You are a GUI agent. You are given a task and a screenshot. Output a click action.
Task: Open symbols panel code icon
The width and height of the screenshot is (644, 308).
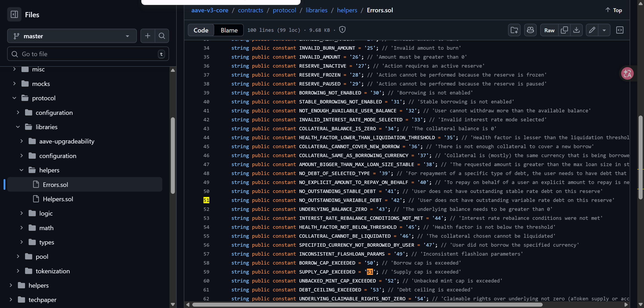click(x=619, y=30)
